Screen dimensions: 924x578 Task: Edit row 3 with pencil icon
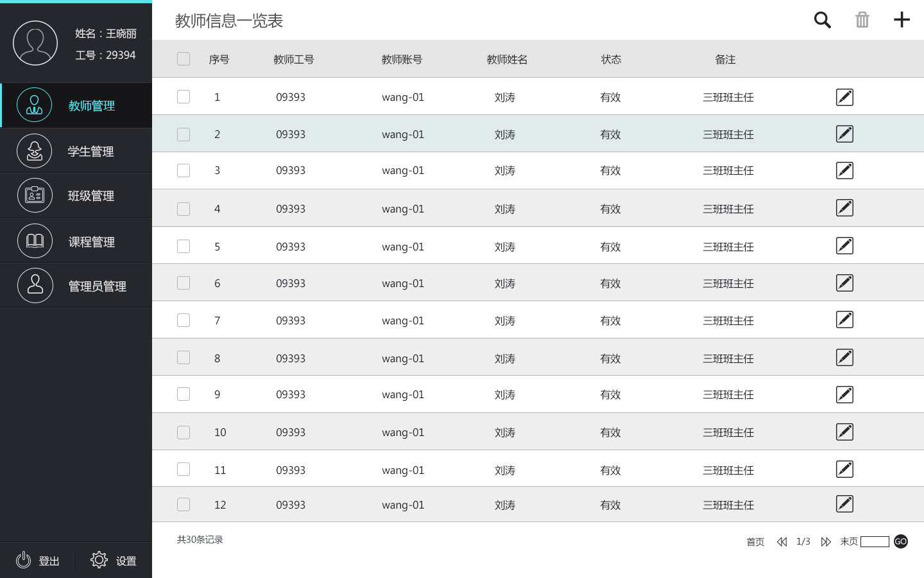click(x=844, y=170)
